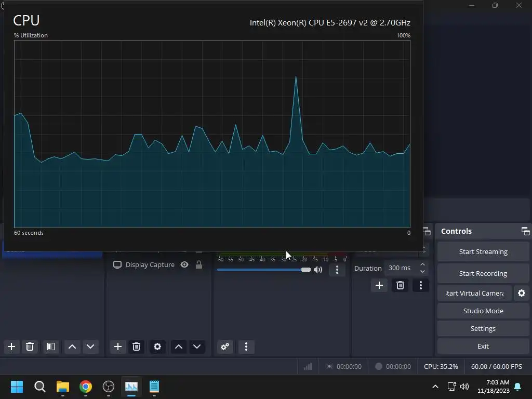Toggle Display Capture visibility eye

pos(184,264)
